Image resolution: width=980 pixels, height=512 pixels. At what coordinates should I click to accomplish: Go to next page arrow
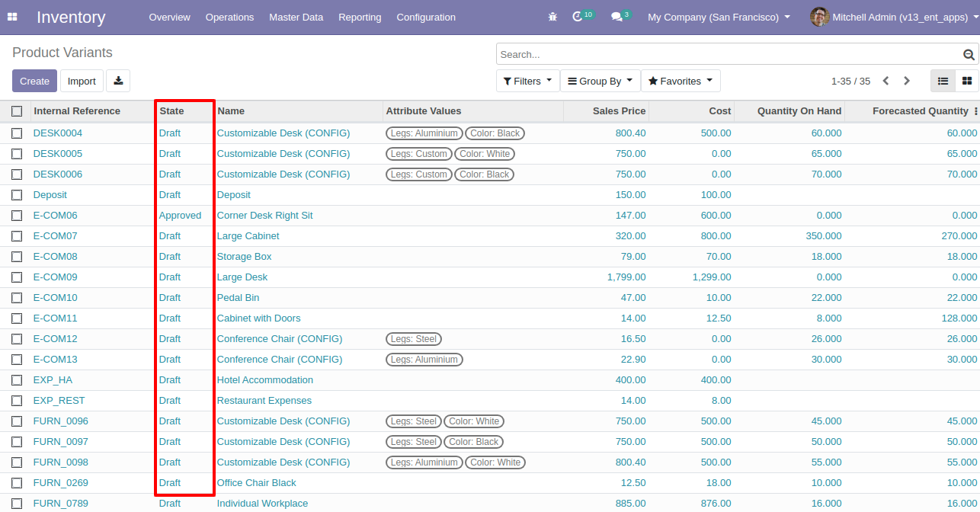pos(907,81)
